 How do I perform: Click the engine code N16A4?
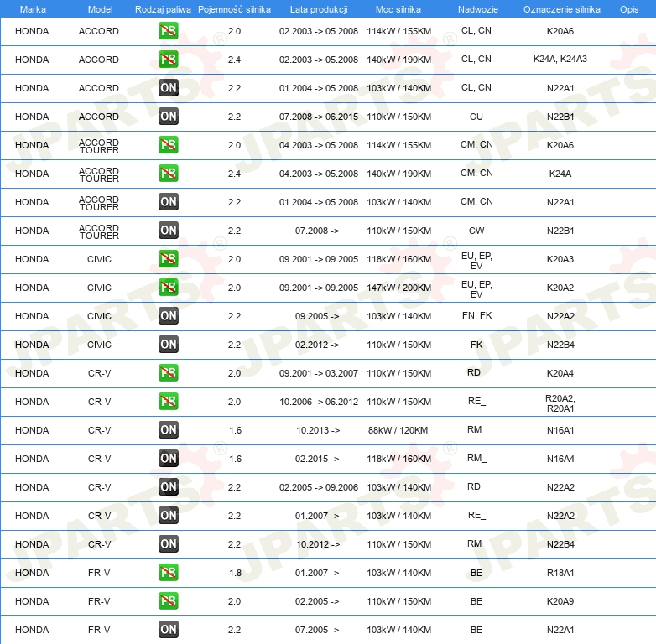[x=560, y=459]
